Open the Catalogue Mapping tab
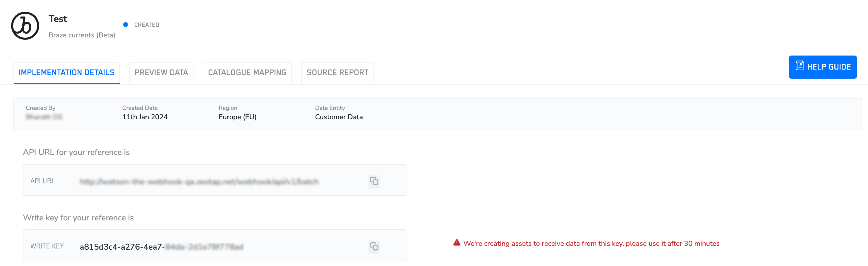868x266 pixels. point(247,72)
